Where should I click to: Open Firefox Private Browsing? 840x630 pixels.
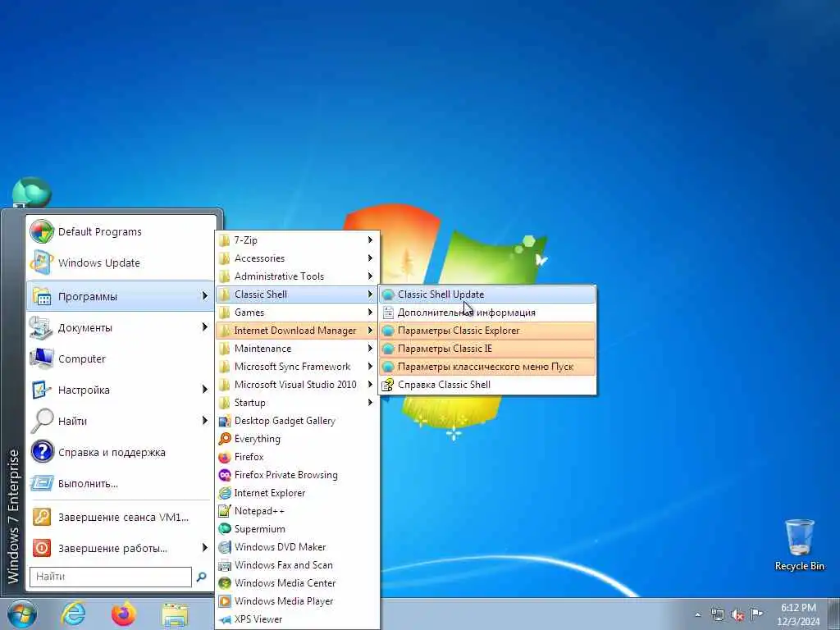(x=298, y=475)
